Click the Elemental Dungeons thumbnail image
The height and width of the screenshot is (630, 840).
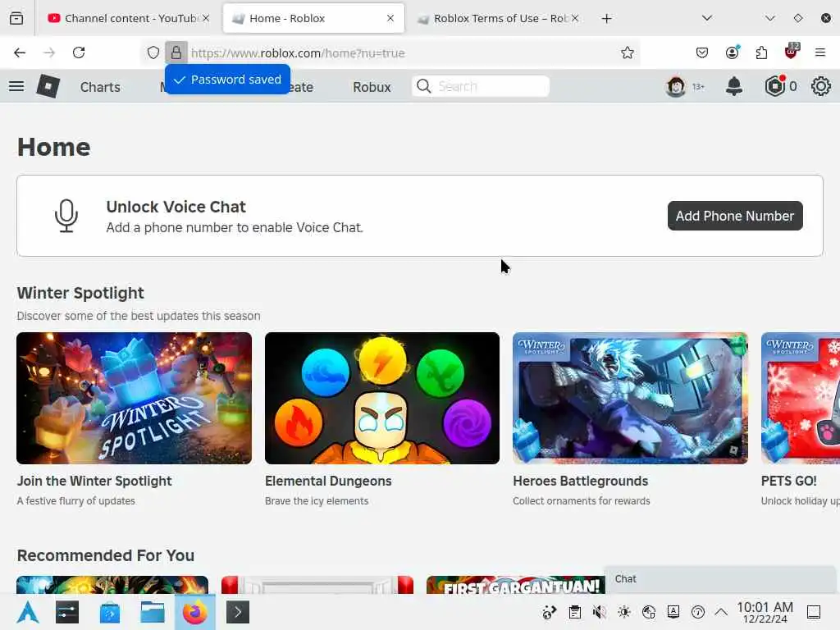[x=382, y=398]
